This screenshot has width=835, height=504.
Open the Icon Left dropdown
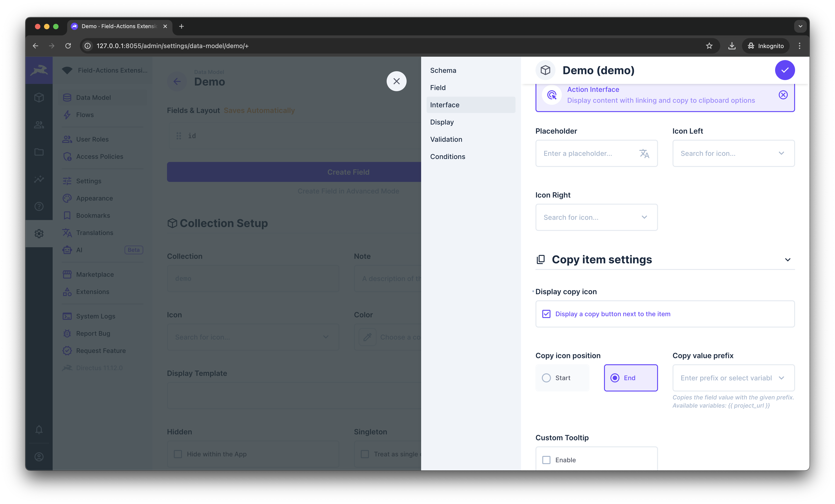coord(733,153)
